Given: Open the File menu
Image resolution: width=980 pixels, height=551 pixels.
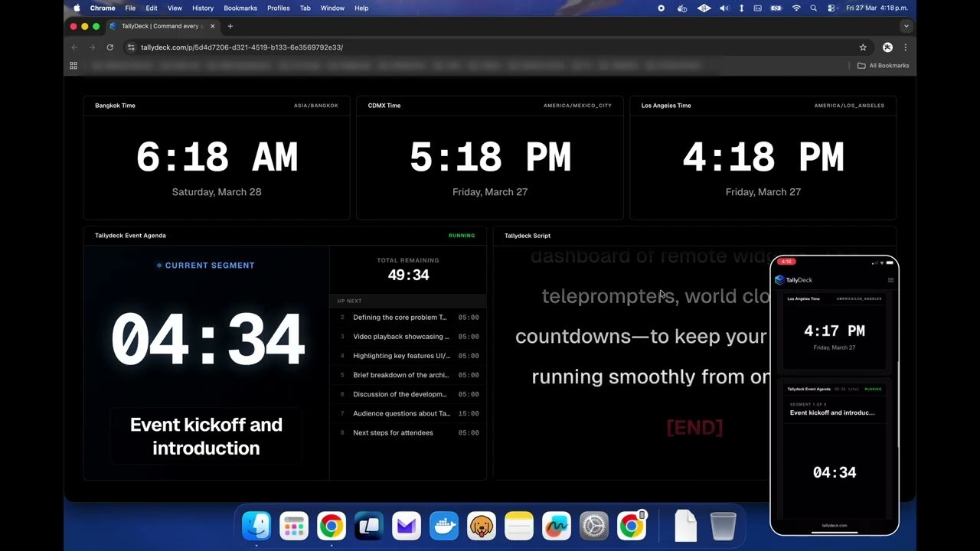Looking at the screenshot, I should [x=130, y=8].
